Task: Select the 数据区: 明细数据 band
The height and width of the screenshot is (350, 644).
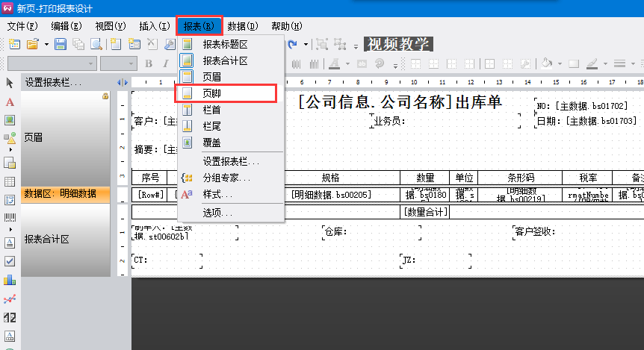Action: coord(60,193)
